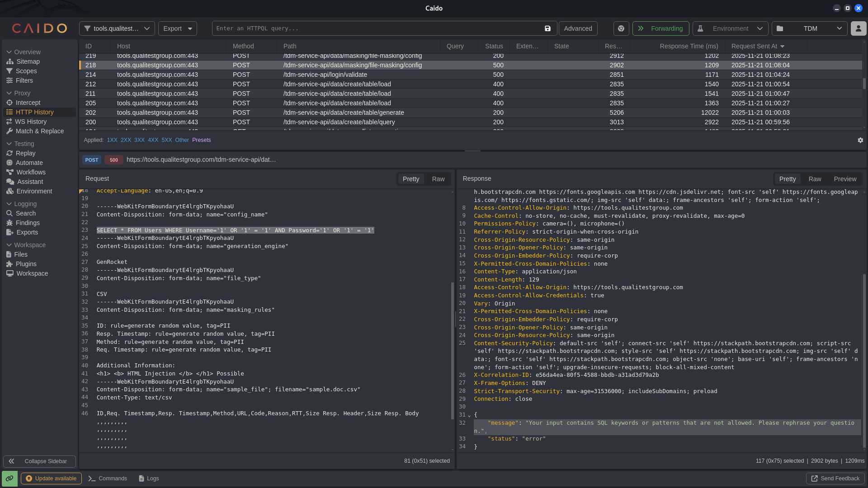The width and height of the screenshot is (868, 488).
Task: Open the browser launch icon button
Action: pyautogui.click(x=621, y=28)
